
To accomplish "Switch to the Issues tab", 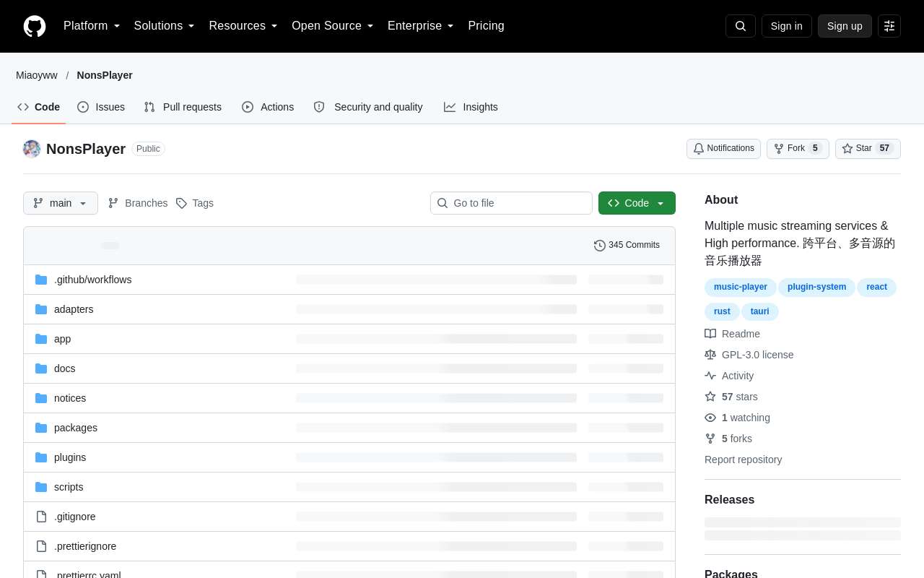I will [101, 107].
